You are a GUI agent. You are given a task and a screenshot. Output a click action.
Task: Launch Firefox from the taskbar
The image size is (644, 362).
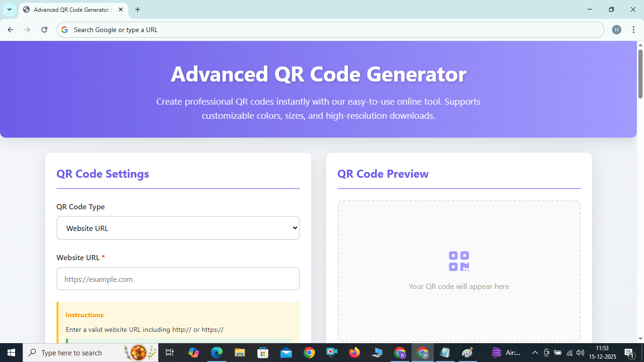coord(355,352)
